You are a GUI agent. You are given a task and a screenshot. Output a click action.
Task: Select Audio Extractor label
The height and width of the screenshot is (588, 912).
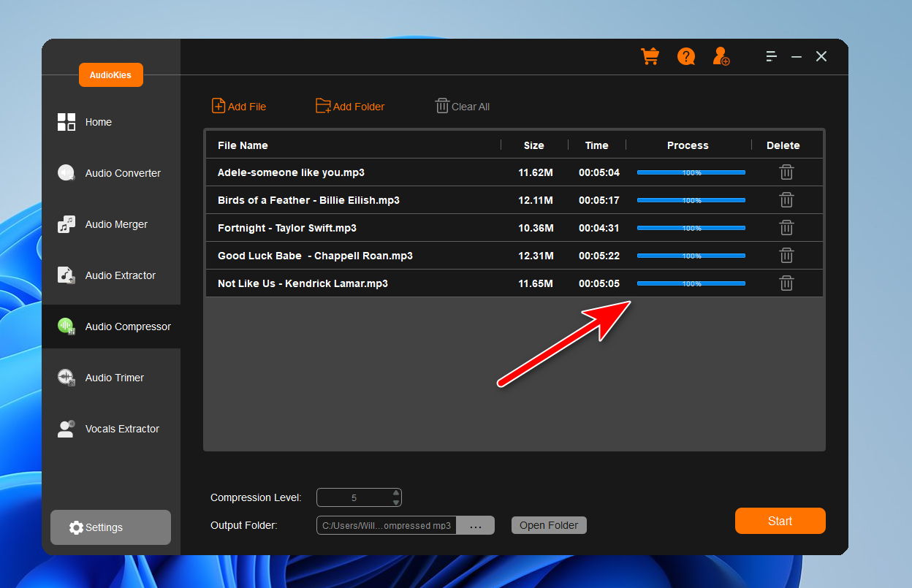pyautogui.click(x=121, y=275)
